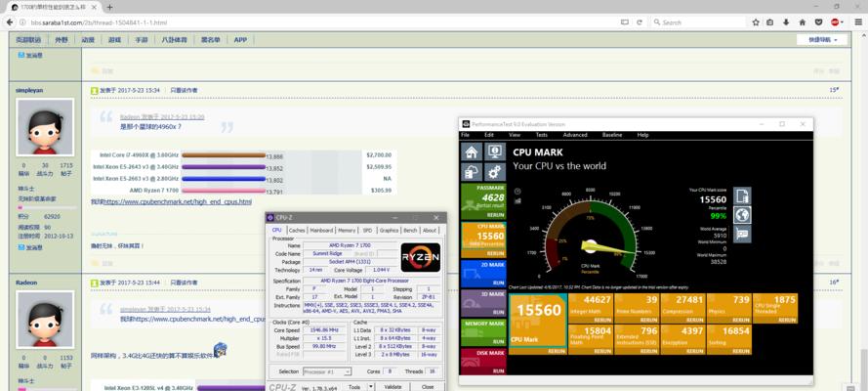Viewport: 868px width, 391px height.
Task: Open the downloads arrow icon in Firefox
Action: tap(786, 22)
